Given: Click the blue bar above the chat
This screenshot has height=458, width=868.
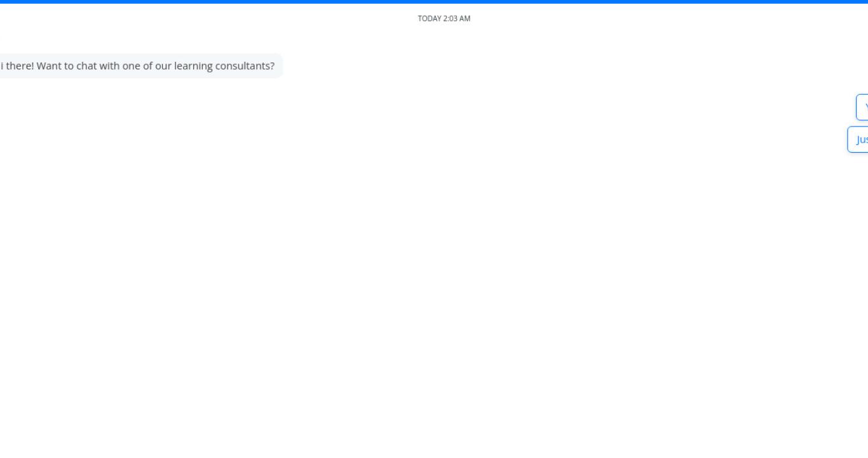Looking at the screenshot, I should (434, 2).
